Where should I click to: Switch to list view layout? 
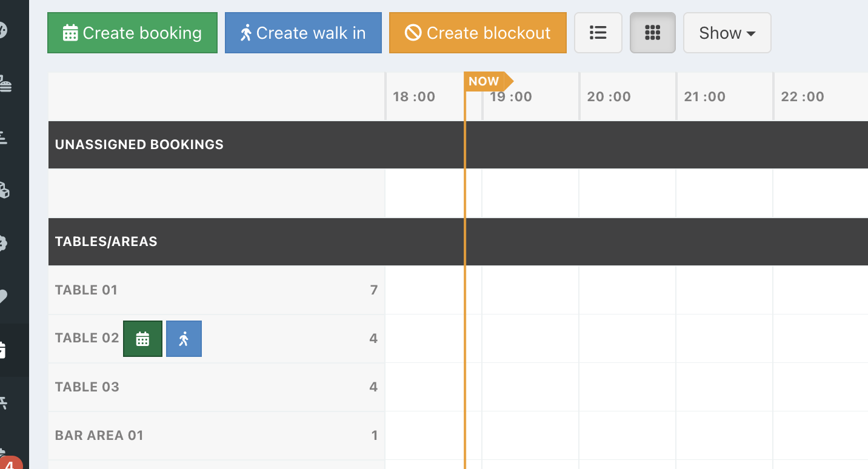(x=598, y=33)
